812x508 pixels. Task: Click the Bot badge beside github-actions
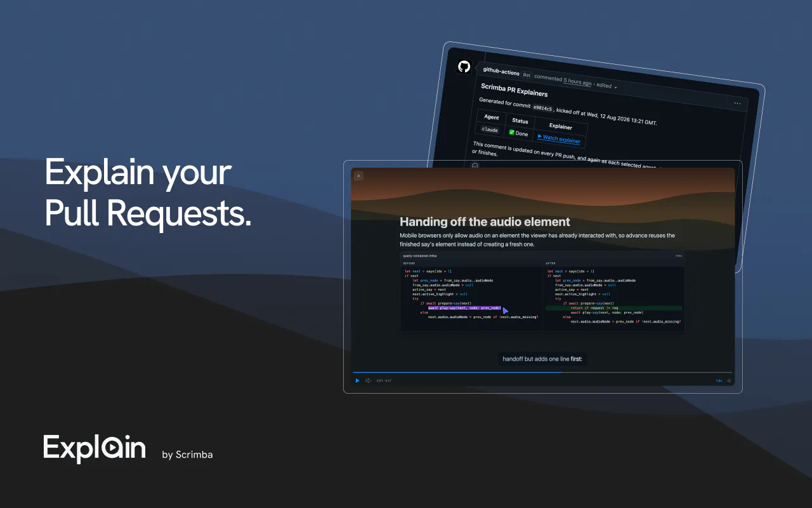point(527,75)
